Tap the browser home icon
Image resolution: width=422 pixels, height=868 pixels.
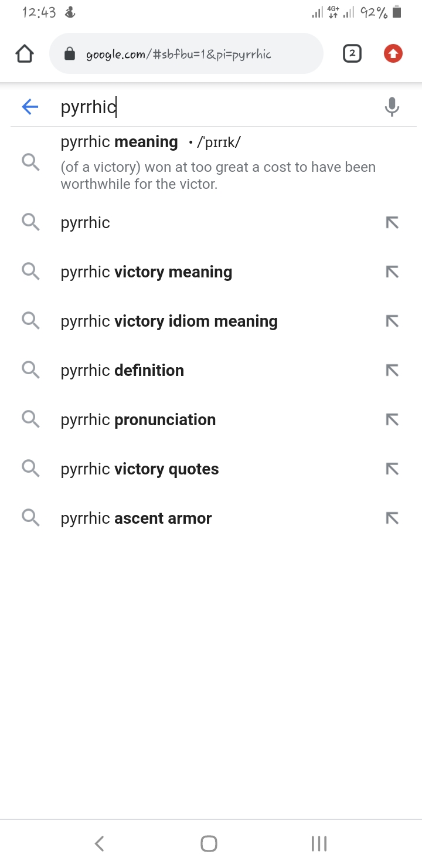tap(24, 54)
